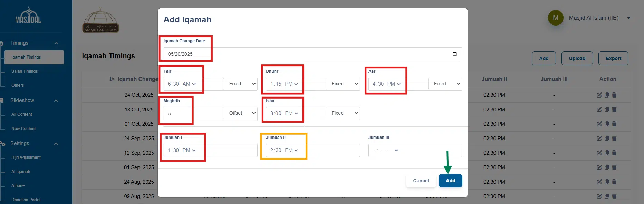Collapse the Slideshow sidebar section

(x=56, y=101)
